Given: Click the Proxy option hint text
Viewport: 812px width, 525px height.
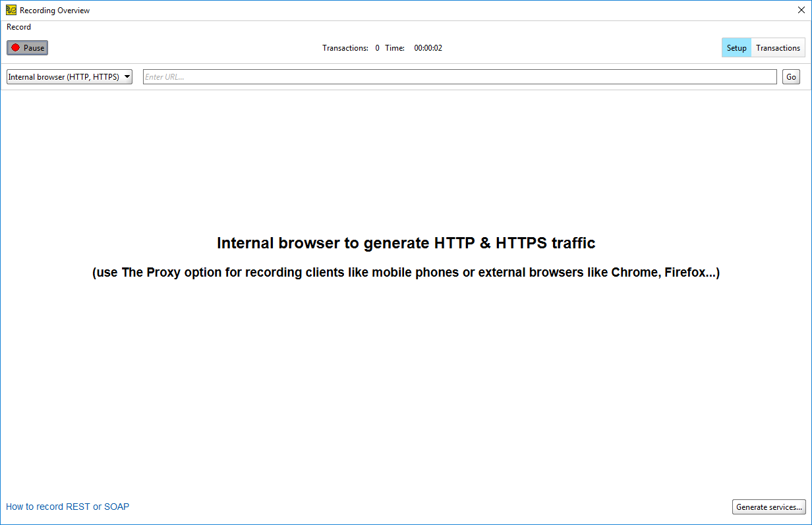Looking at the screenshot, I should tap(406, 273).
